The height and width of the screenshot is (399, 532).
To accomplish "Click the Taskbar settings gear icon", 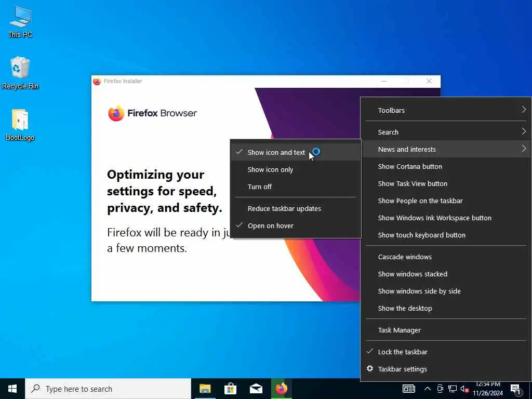I will point(370,368).
